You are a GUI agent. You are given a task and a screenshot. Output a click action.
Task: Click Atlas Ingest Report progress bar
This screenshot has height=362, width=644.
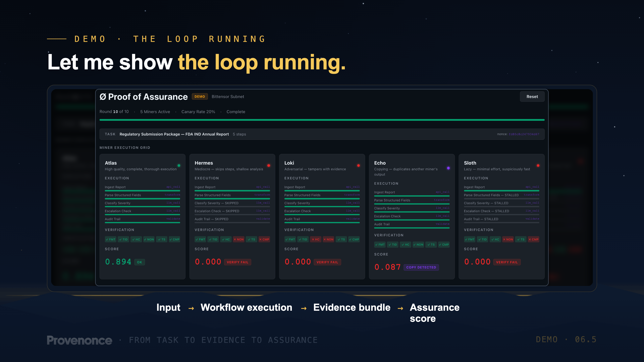tap(143, 191)
